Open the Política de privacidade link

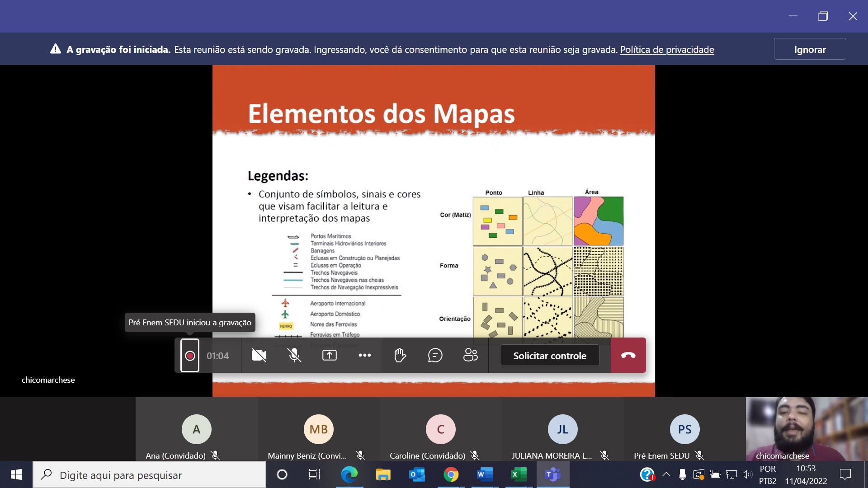[667, 50]
